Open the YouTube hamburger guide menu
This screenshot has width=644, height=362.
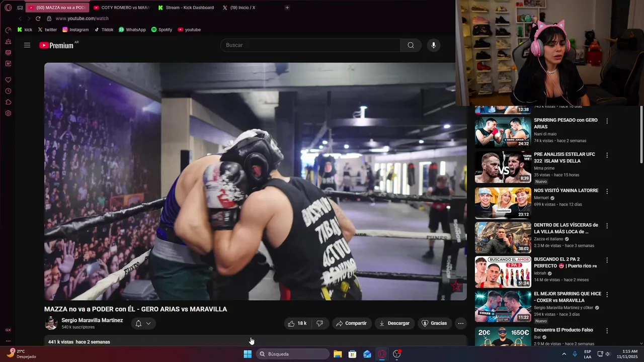pyautogui.click(x=27, y=45)
